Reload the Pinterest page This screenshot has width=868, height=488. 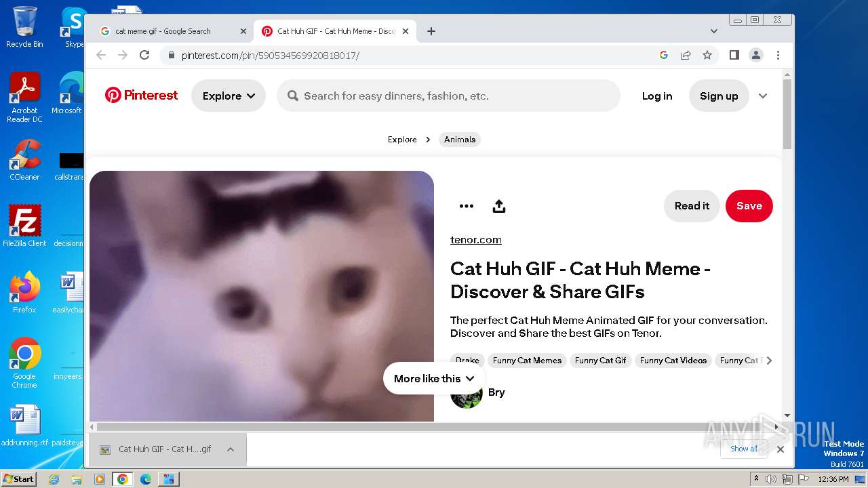point(144,55)
